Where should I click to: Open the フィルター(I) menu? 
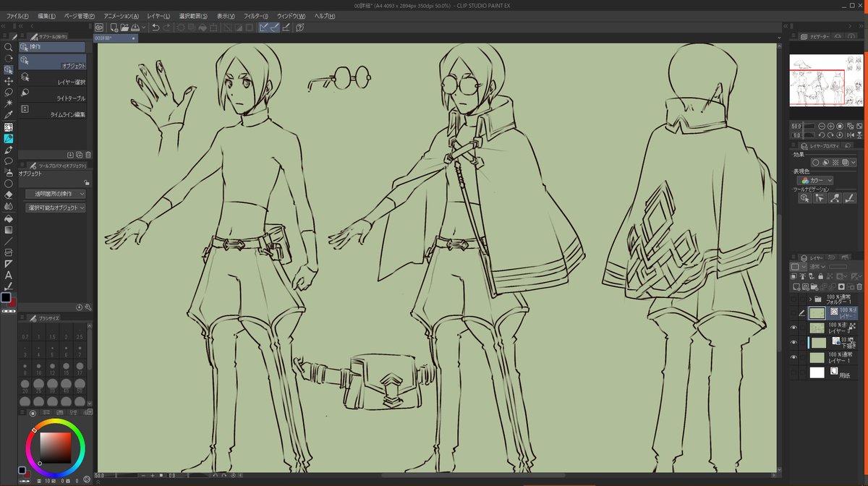pos(255,16)
